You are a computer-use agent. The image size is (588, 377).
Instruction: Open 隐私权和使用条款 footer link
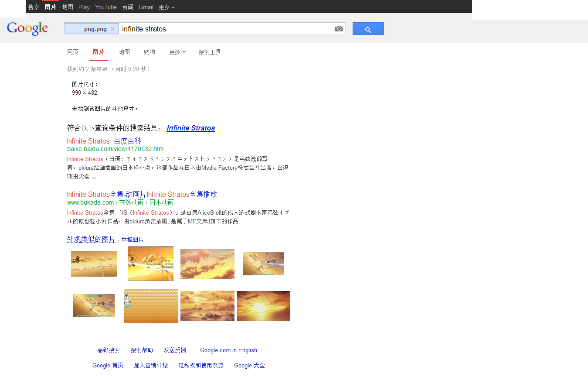(x=201, y=365)
